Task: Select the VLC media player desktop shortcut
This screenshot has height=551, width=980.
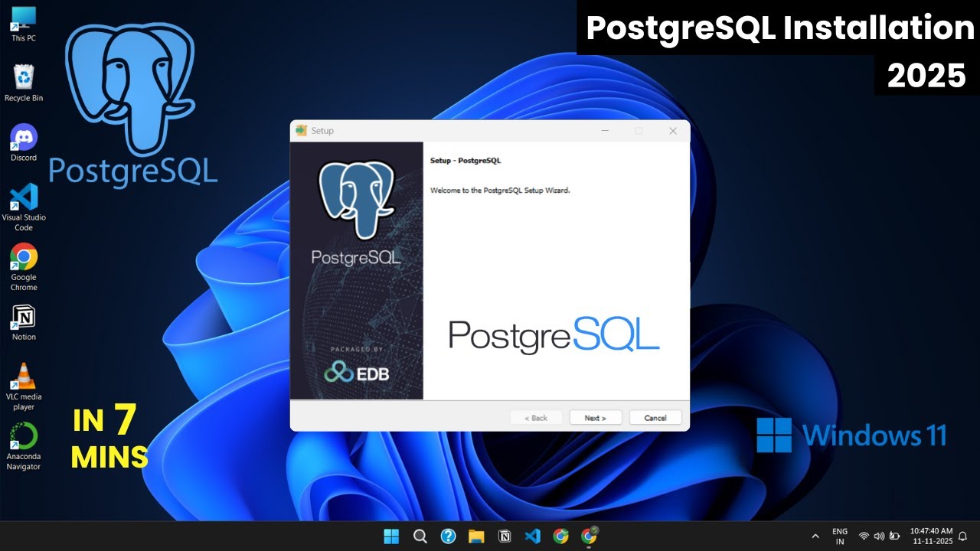Action: coord(24,386)
